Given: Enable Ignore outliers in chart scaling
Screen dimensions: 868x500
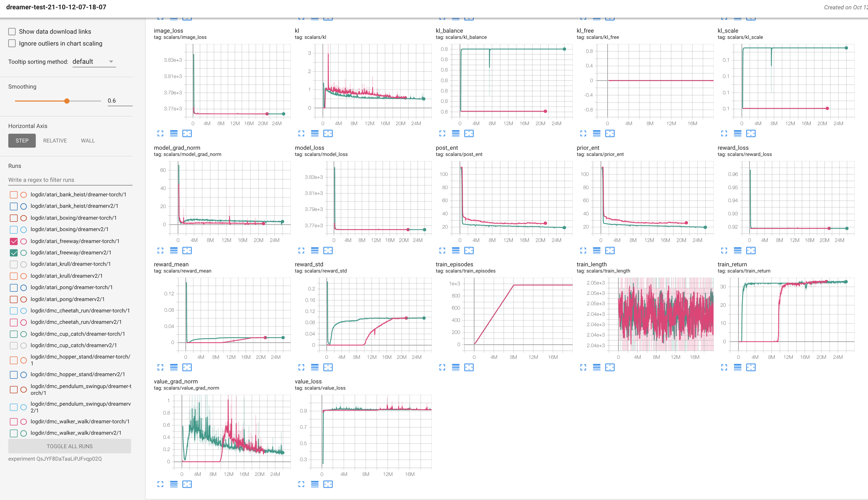Looking at the screenshot, I should [12, 43].
